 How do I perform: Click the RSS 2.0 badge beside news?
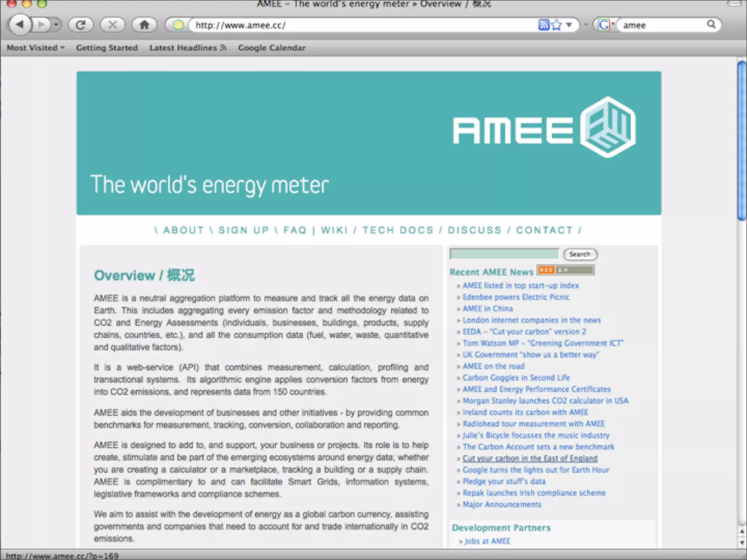(565, 270)
